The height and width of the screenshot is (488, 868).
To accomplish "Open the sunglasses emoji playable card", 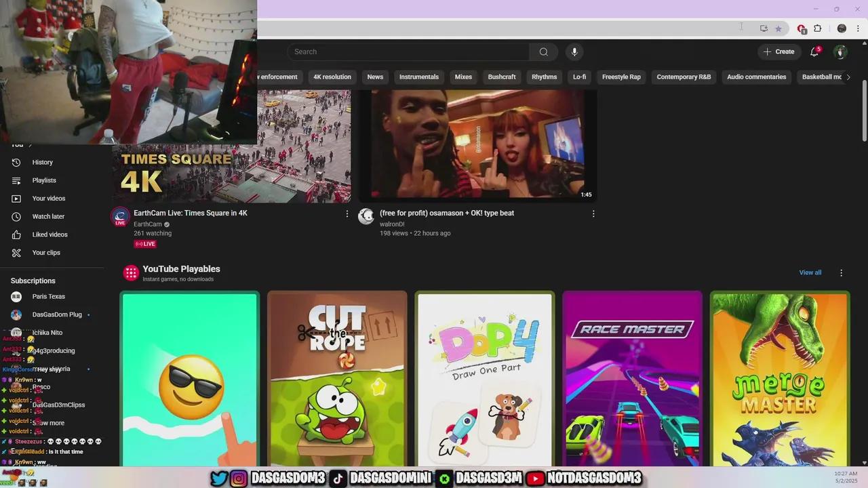I will click(190, 379).
